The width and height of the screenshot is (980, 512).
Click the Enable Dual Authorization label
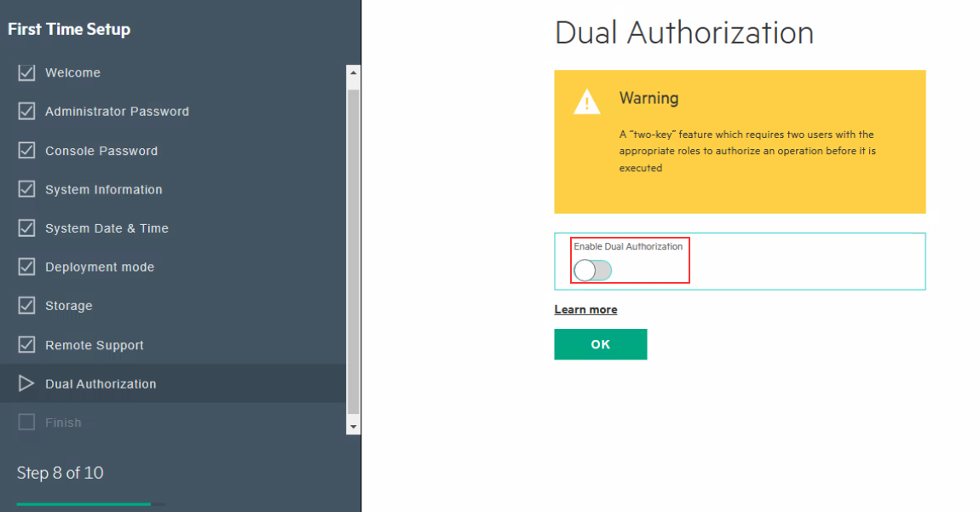point(628,246)
